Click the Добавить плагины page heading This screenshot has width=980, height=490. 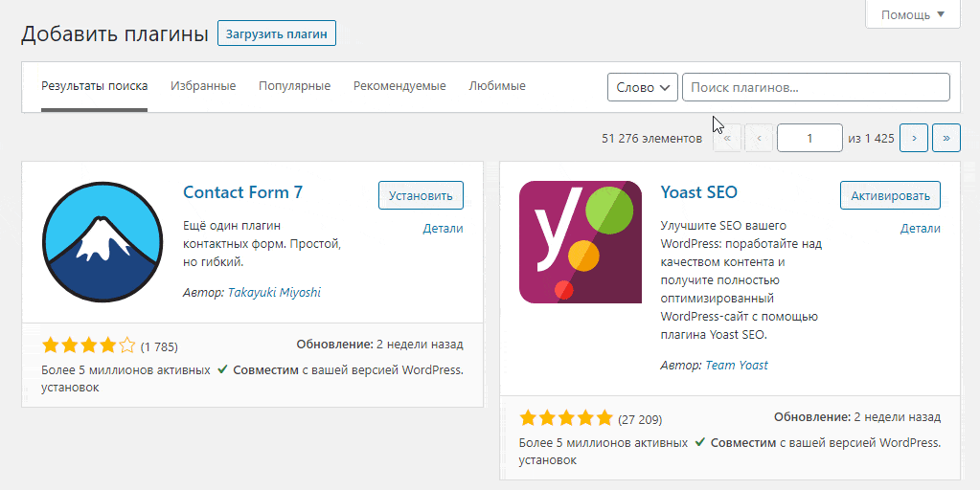click(114, 33)
